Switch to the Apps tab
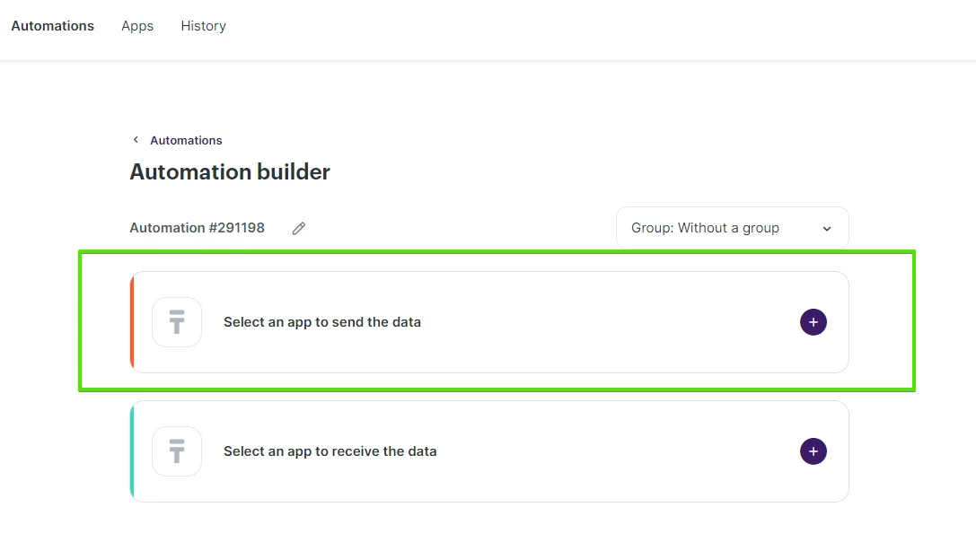This screenshot has width=976, height=560. [137, 26]
